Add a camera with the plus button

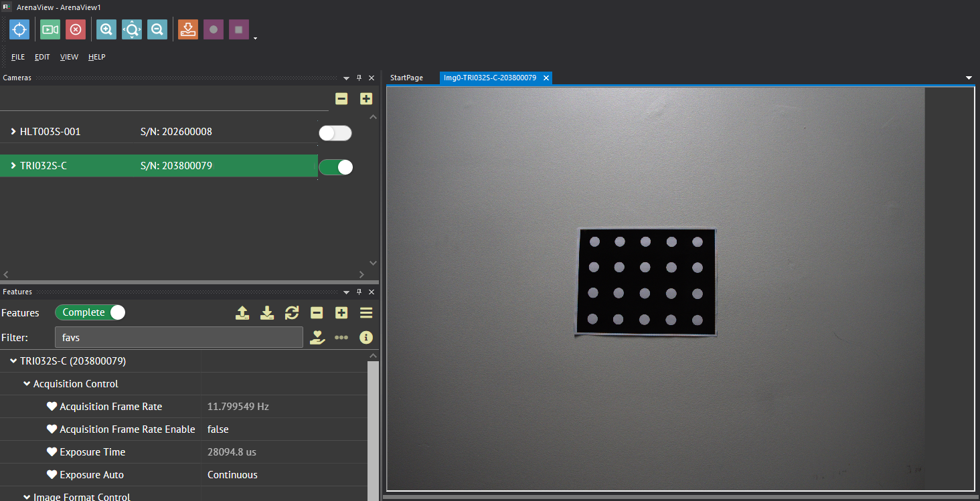[365, 98]
